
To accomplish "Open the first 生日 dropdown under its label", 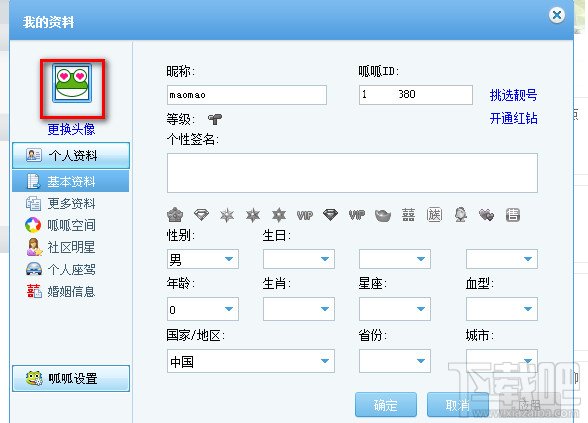I will pyautogui.click(x=299, y=259).
